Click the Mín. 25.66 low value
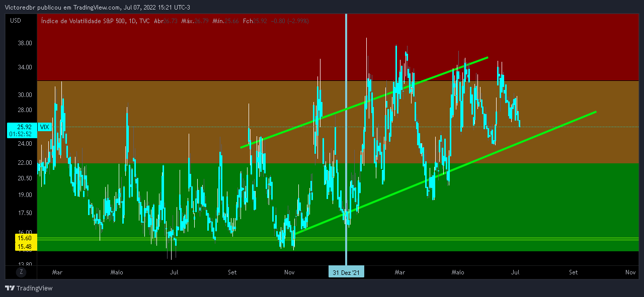This screenshot has width=644, height=297. [226, 21]
